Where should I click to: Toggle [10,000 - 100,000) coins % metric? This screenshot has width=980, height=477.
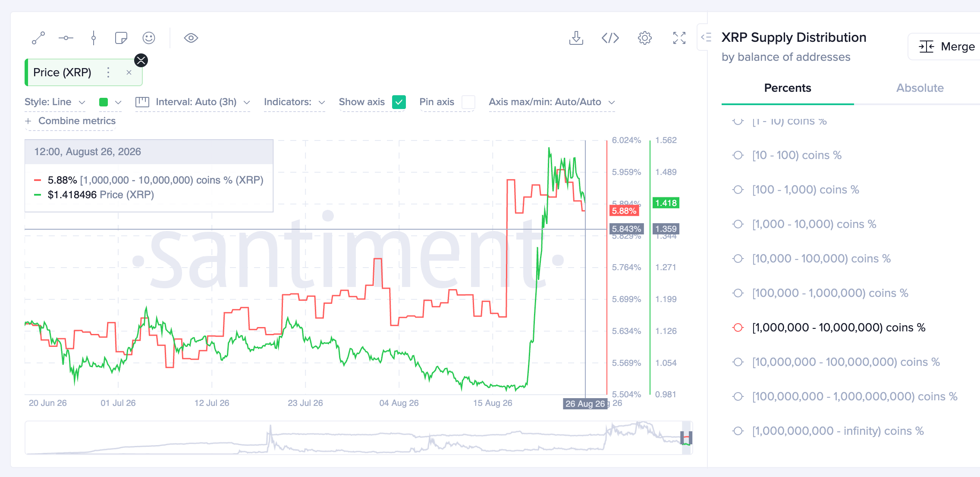[812, 259]
